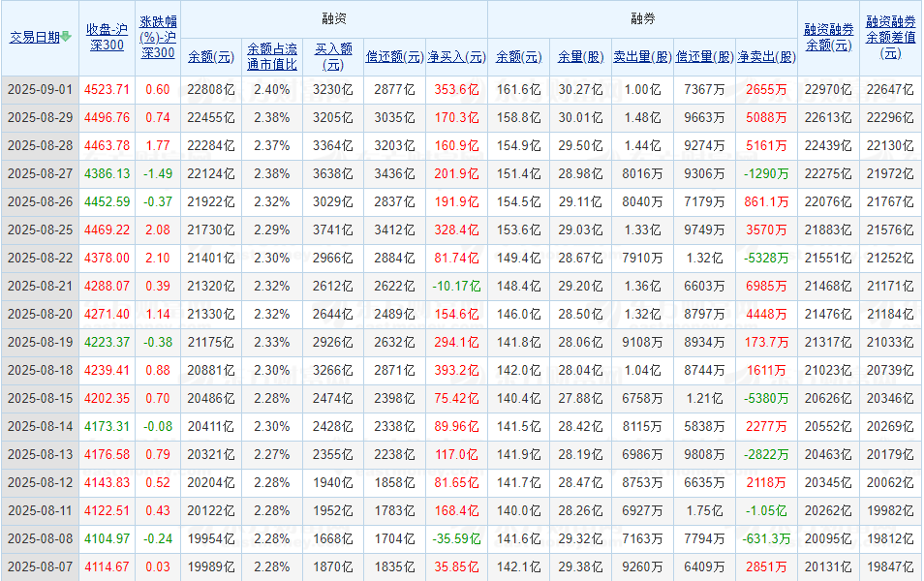Click the date cell 2025-08-28
Viewport: 924px width, 581px height.
[x=40, y=145]
